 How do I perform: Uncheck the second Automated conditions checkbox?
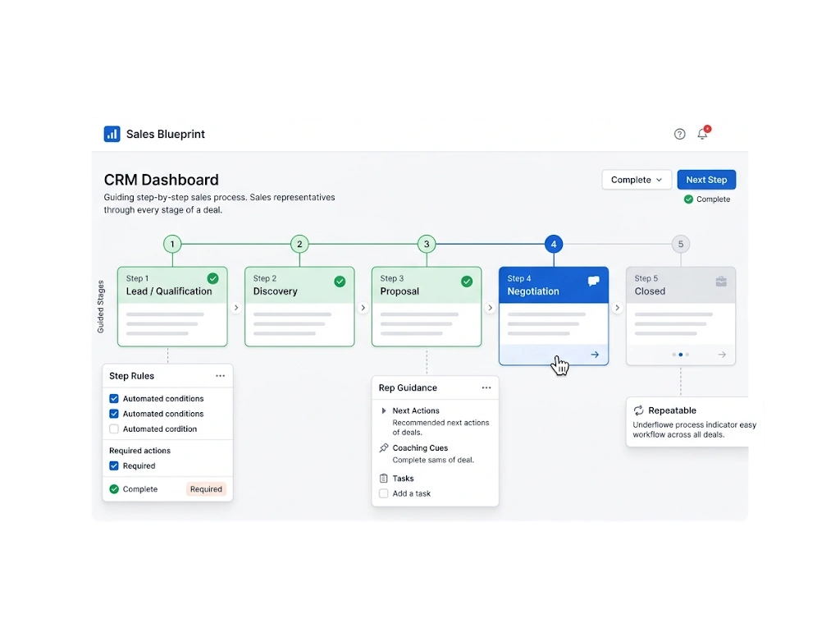(x=114, y=414)
